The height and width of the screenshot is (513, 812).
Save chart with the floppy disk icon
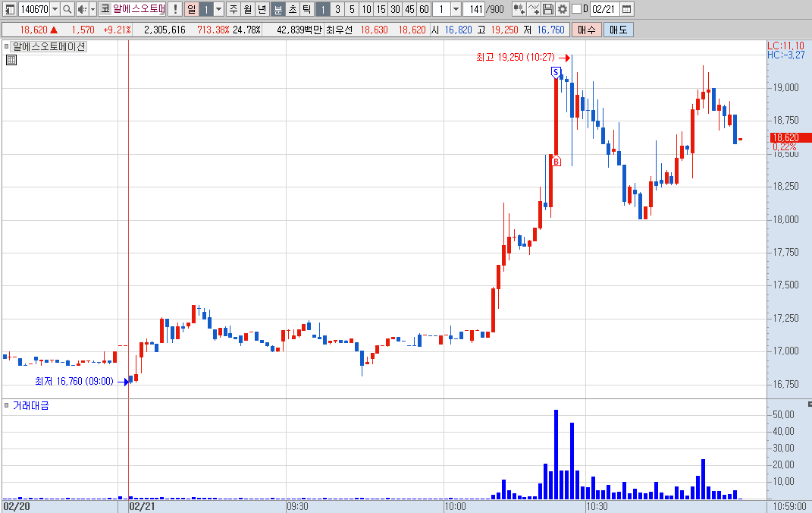(548, 9)
